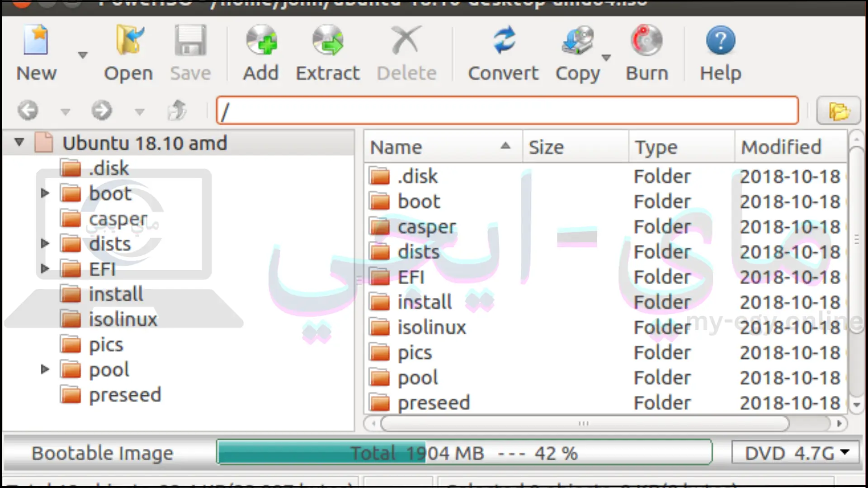The width and height of the screenshot is (868, 488).
Task: Select pics folder in the tree
Action: (x=106, y=345)
